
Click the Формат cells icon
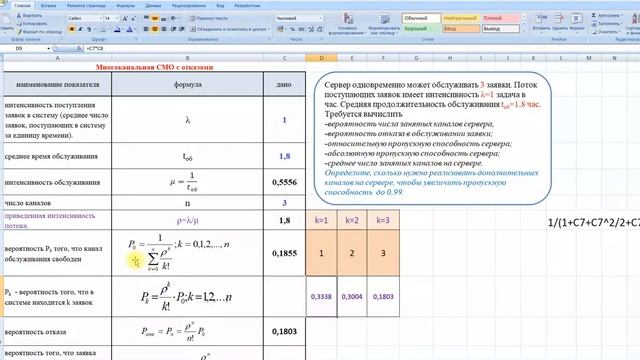[577, 18]
